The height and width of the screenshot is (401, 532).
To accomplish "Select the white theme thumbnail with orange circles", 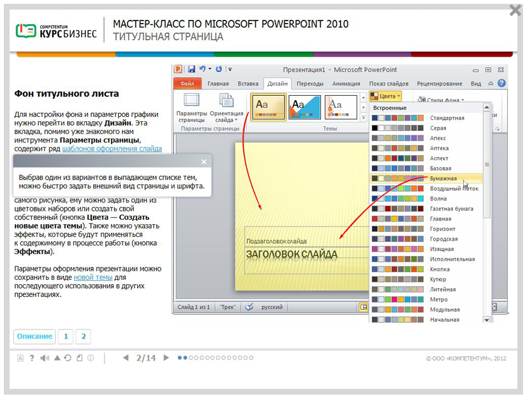I will click(341, 107).
